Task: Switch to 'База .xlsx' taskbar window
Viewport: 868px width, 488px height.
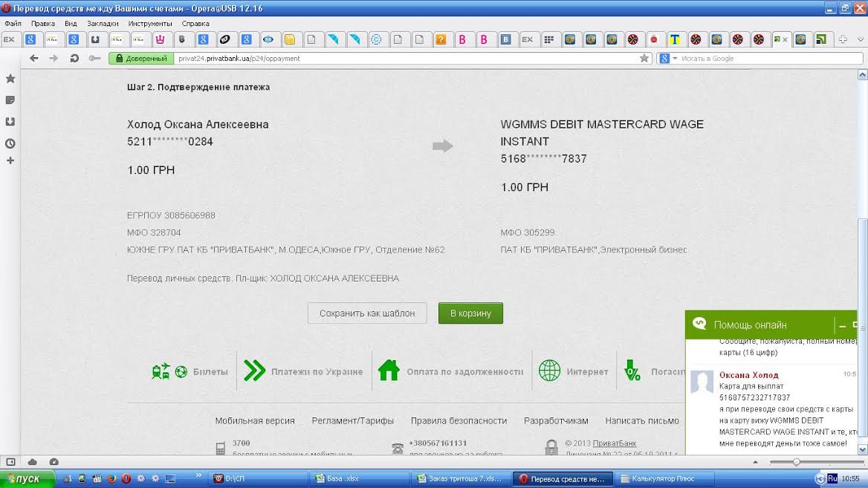Action: point(360,478)
